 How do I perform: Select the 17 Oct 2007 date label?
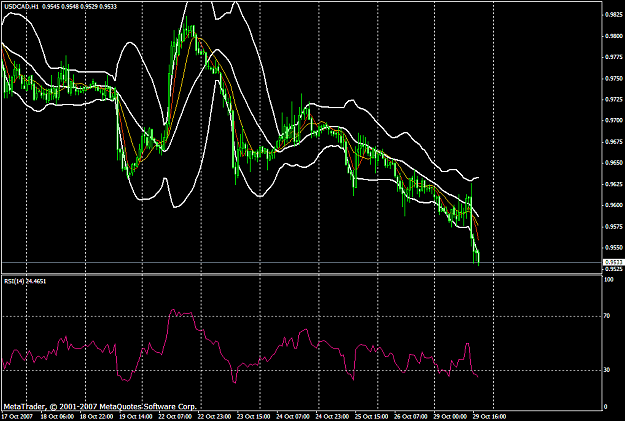(x=18, y=417)
